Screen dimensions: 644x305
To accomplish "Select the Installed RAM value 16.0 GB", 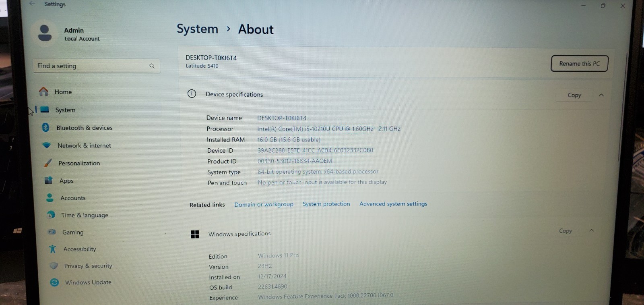I will pyautogui.click(x=289, y=139).
